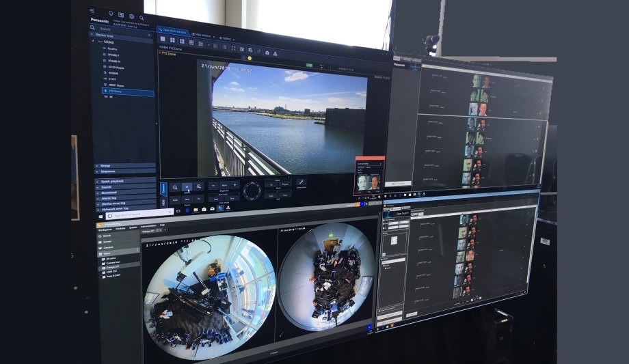Viewport: 629px width, 364px height.
Task: Select the single-screen layout icon
Action: click(163, 40)
